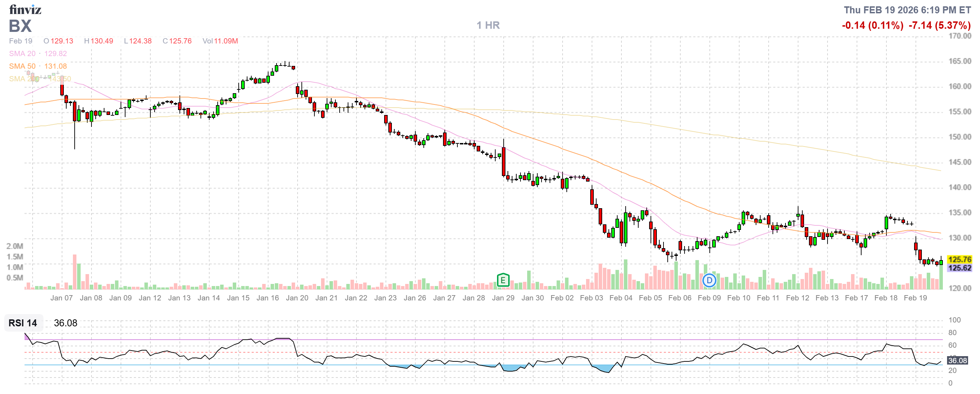980x394 pixels.
Task: Click the 2.0M volume axis label
Action: click(14, 246)
